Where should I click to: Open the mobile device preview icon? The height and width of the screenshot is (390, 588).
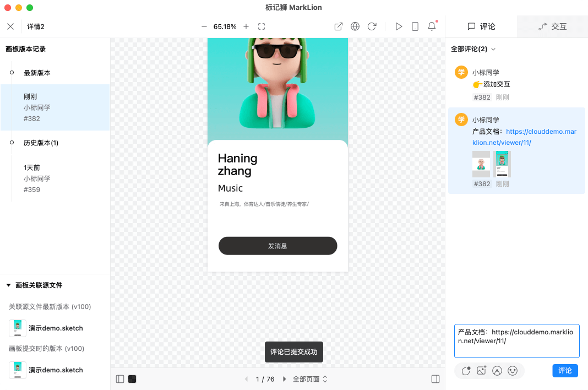point(415,26)
